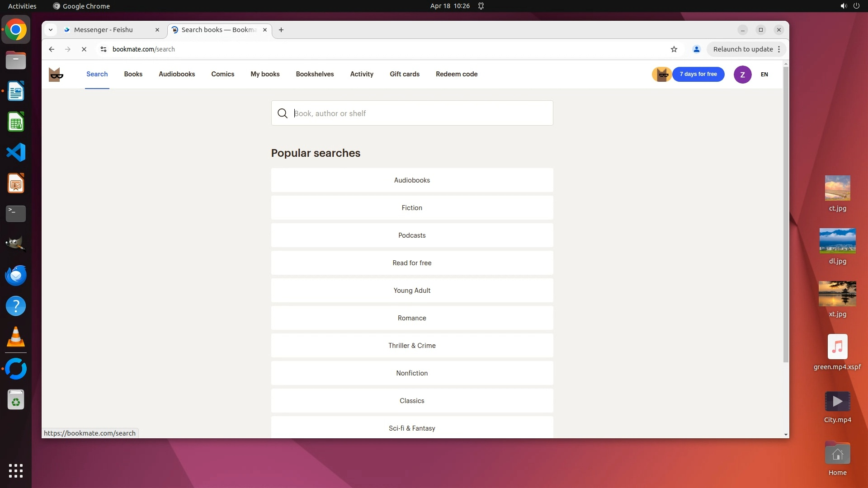Click the magnifier icon in search box
Screen dimensions: 868x488
283,113
